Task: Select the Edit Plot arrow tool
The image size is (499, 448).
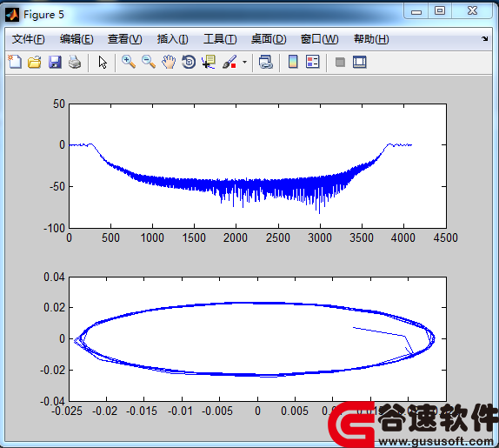Action: (x=103, y=62)
